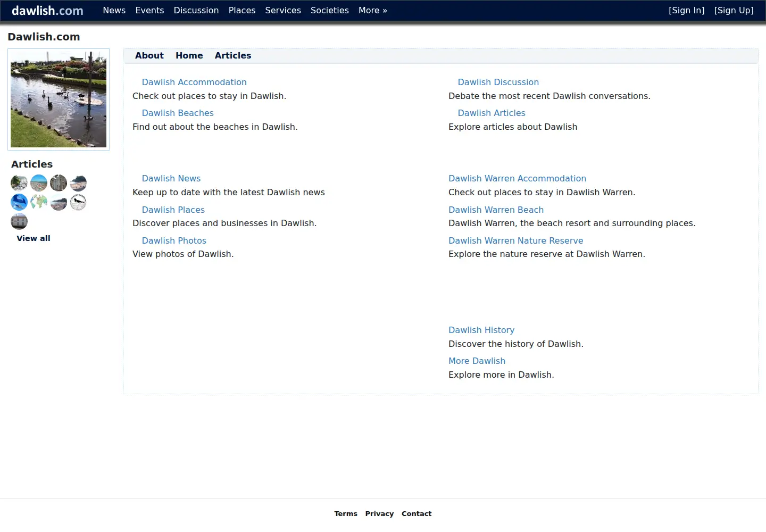The image size is (766, 532).
Task: Click the dawlish.com logo
Action: (x=47, y=10)
